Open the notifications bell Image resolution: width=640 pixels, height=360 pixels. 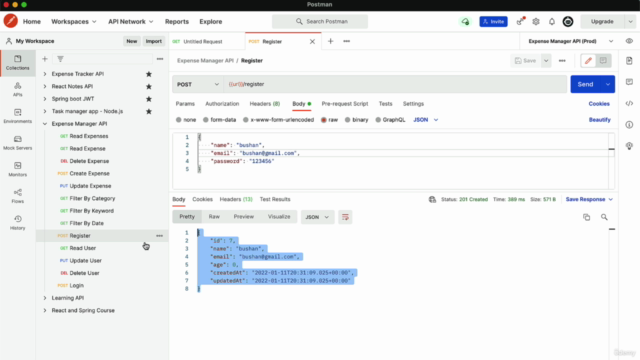point(551,22)
